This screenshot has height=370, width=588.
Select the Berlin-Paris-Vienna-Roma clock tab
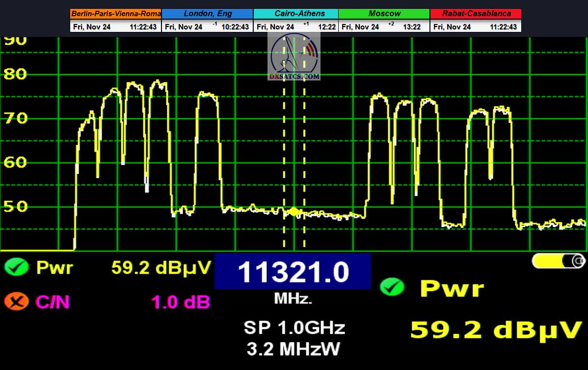[x=116, y=14]
